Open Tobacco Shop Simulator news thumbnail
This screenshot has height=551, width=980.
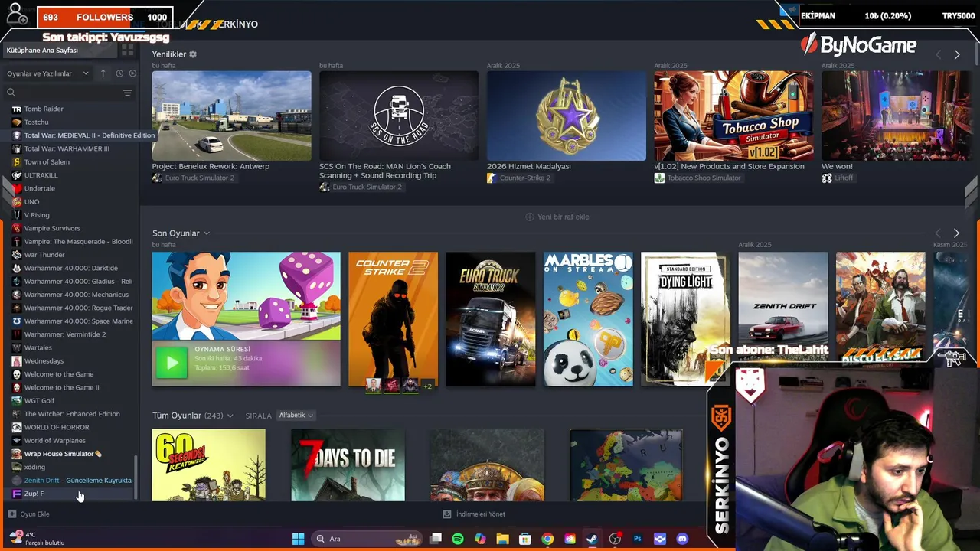pos(733,116)
